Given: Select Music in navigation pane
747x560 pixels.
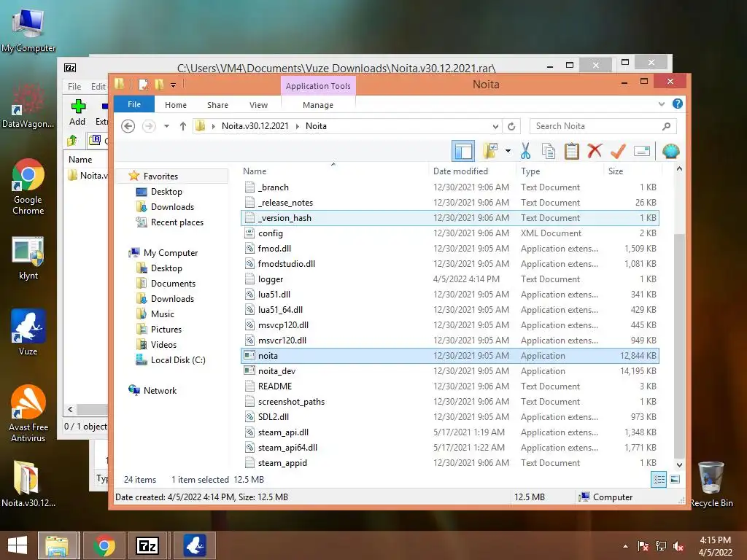Looking at the screenshot, I should pyautogui.click(x=163, y=314).
